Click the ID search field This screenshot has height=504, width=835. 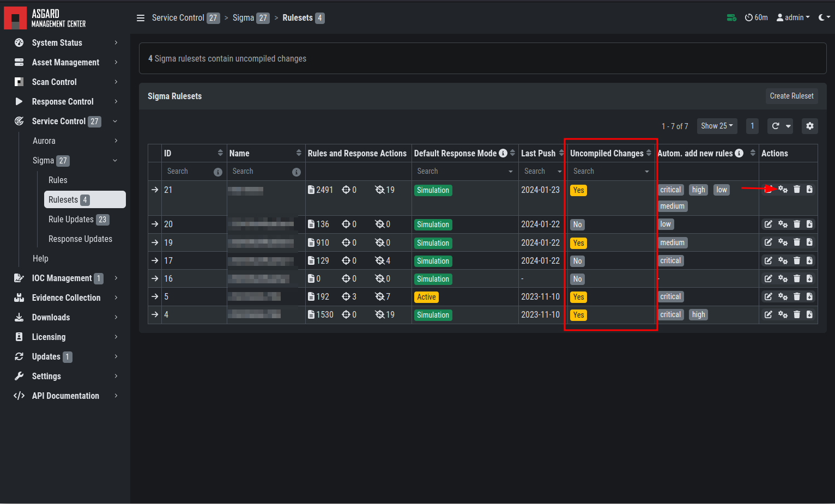(188, 172)
